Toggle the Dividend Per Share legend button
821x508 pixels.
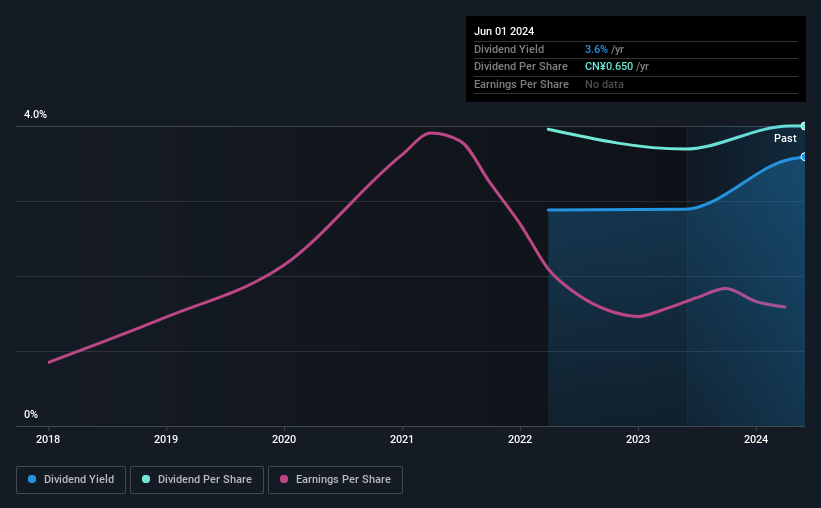197,480
